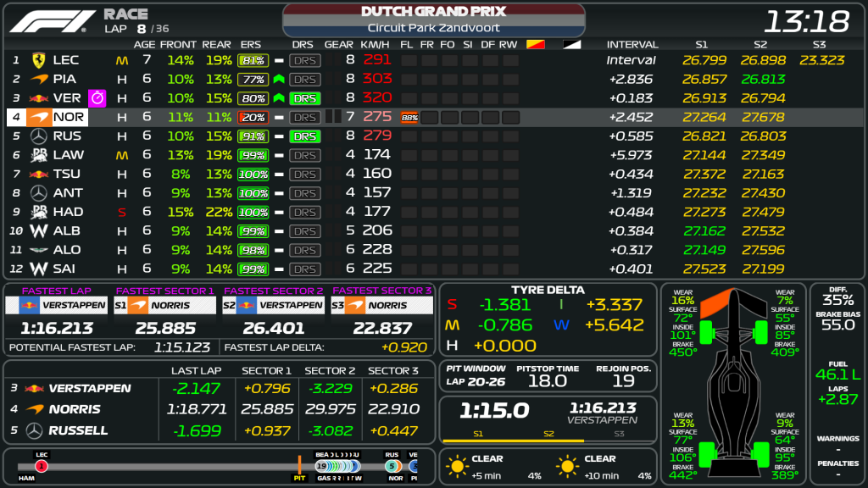Screen dimensions: 868x488
Task: Click the Racing Bulls logo beside LAW
Action: click(x=38, y=155)
